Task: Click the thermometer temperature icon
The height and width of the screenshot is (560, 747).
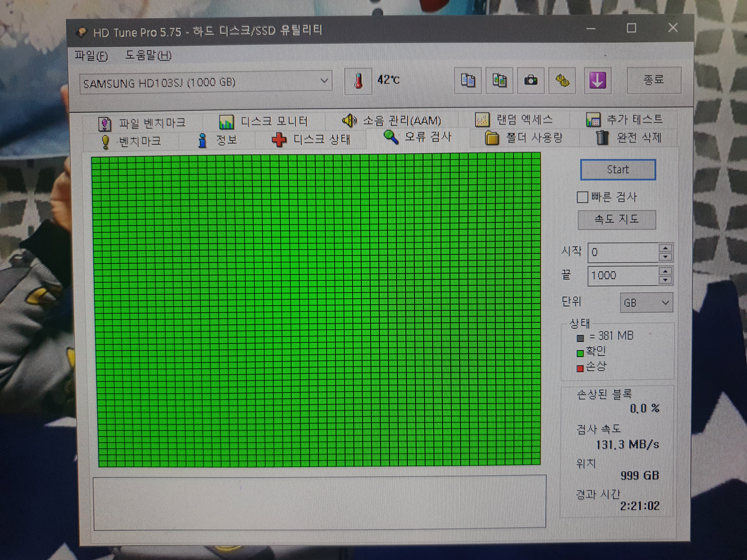Action: [358, 81]
